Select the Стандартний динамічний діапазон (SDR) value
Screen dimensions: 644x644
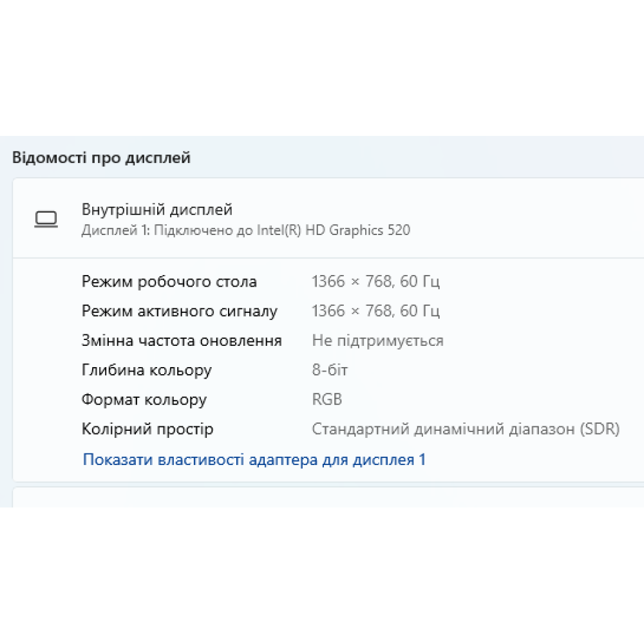click(x=466, y=429)
